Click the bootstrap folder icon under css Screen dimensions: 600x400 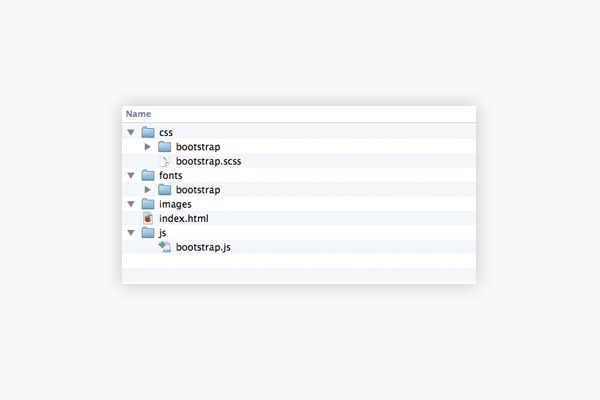click(x=165, y=147)
